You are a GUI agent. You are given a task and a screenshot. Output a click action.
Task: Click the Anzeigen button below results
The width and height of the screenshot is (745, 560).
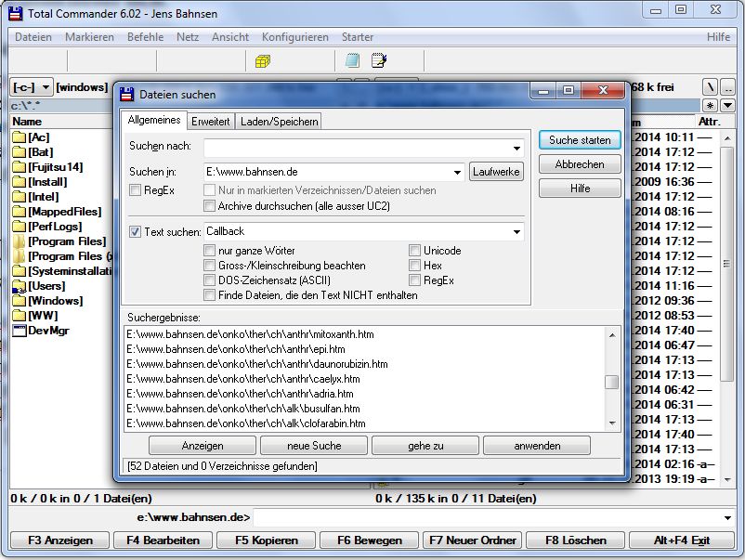click(x=203, y=446)
